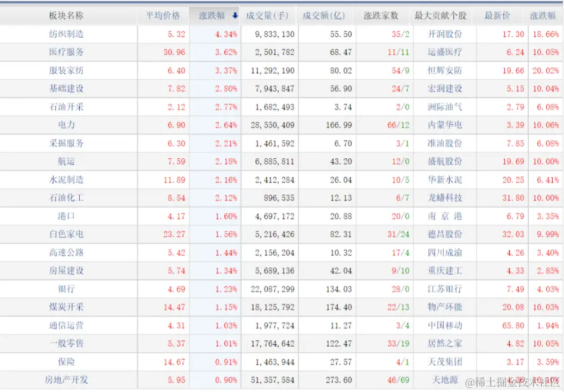
Task: Sort by the 最大贡献个股 column header
Action: [x=440, y=15]
